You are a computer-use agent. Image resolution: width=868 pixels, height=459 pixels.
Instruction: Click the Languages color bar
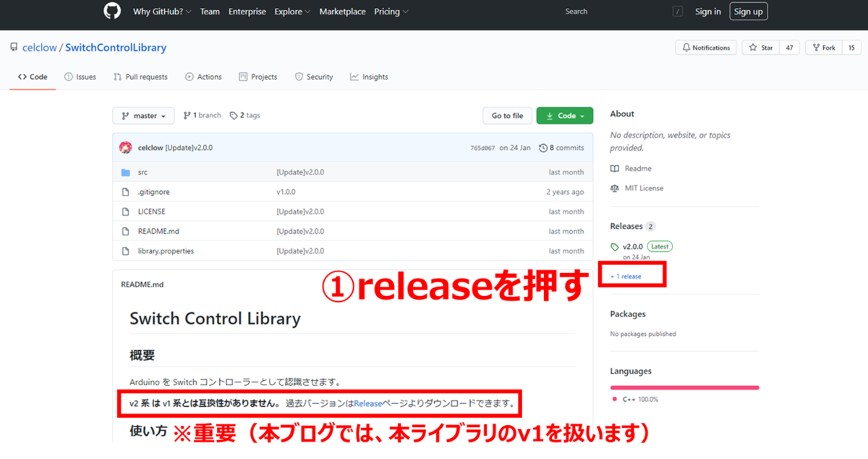[684, 387]
